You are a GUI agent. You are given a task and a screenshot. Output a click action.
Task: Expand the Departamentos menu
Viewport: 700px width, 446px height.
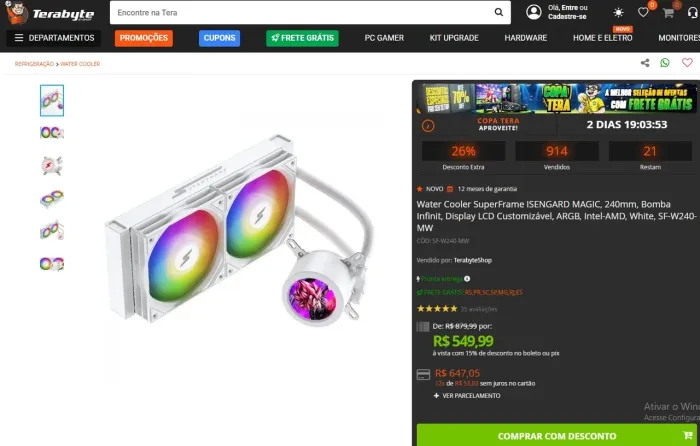pos(54,38)
